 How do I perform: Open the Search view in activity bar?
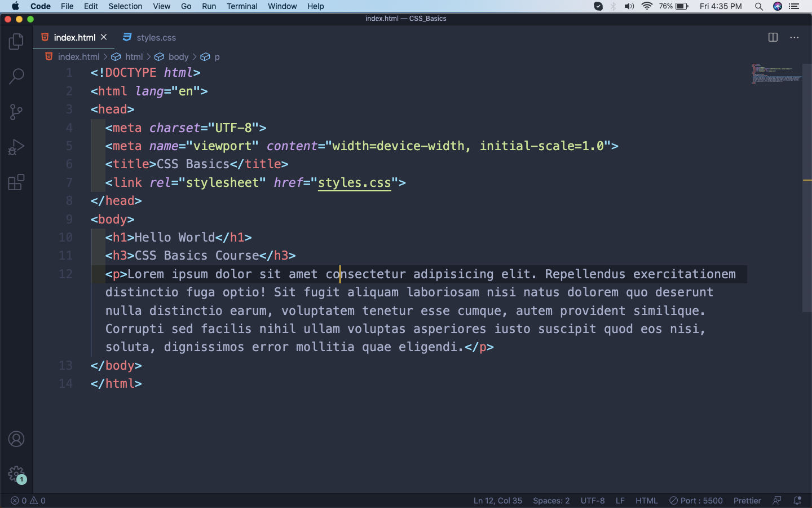click(x=16, y=76)
